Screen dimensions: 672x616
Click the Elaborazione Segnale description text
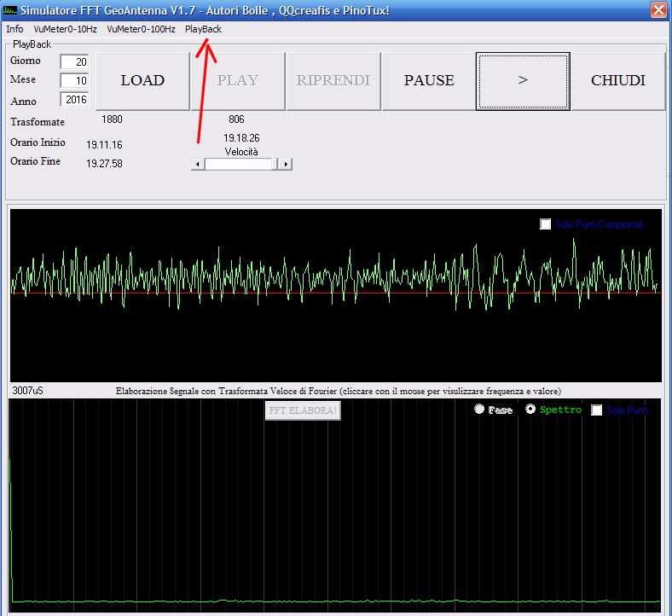coord(339,391)
